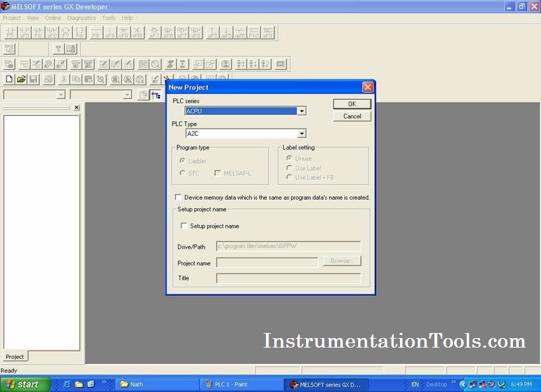Open the View menu
The height and width of the screenshot is (392, 541).
point(33,18)
